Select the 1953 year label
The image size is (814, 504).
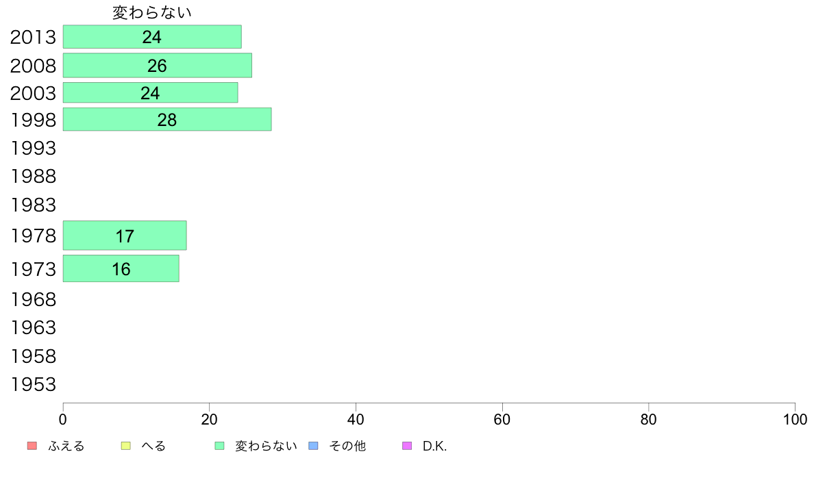click(33, 384)
